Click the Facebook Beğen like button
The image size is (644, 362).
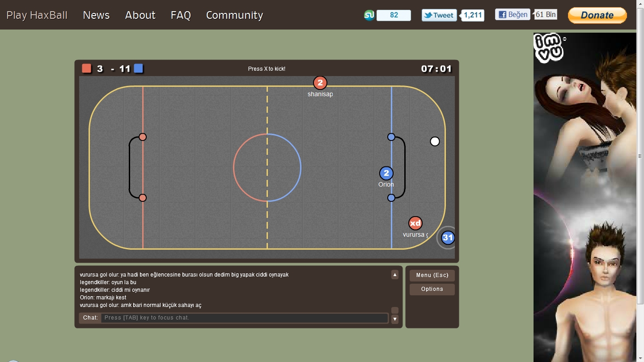point(513,14)
